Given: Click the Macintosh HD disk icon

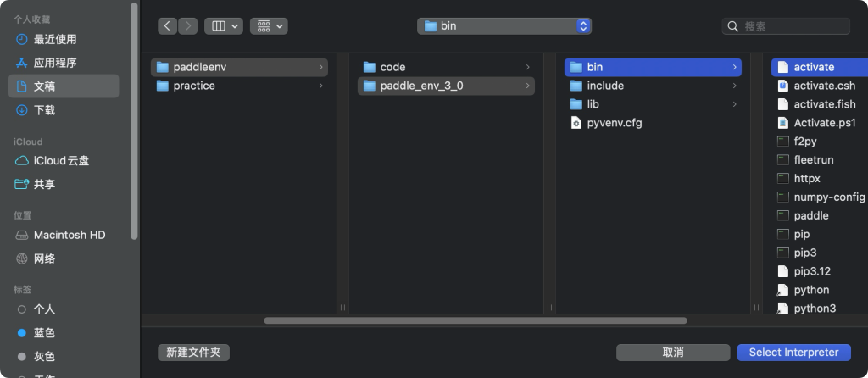Looking at the screenshot, I should point(22,235).
